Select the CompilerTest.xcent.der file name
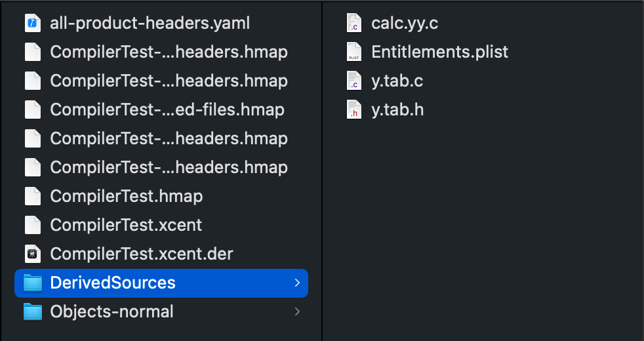 pos(142,254)
